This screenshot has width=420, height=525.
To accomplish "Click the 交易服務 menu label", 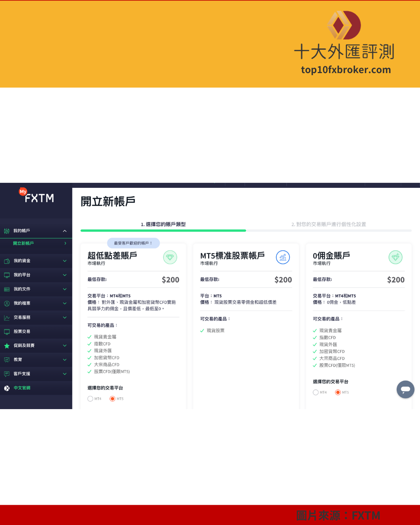I will click(22, 318).
